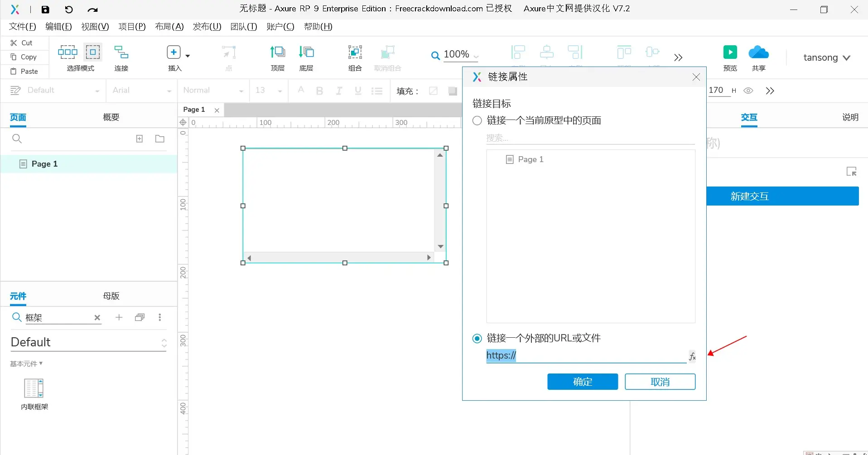
Task: Click the Copy command
Action: pos(24,57)
